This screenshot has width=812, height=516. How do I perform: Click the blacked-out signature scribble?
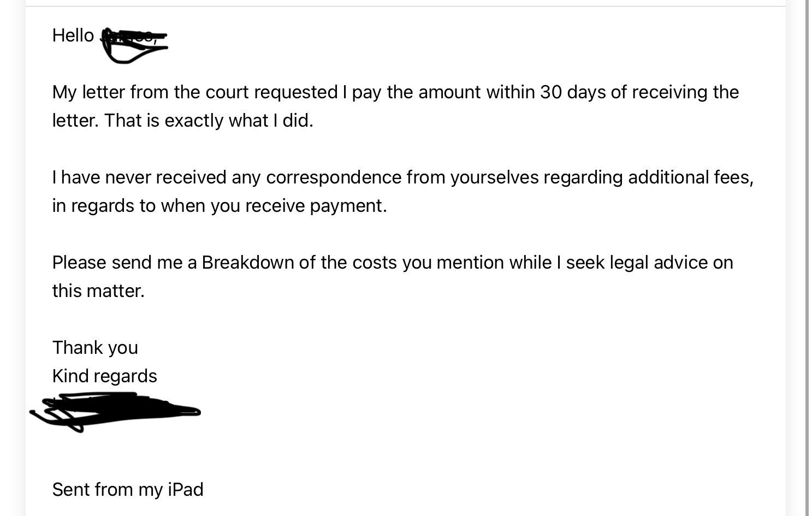116,411
